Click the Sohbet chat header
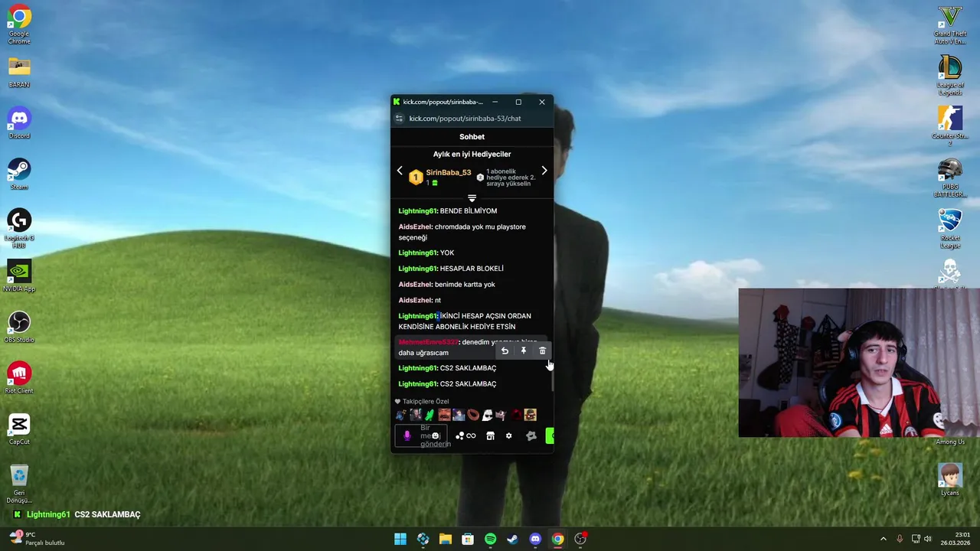 [472, 137]
